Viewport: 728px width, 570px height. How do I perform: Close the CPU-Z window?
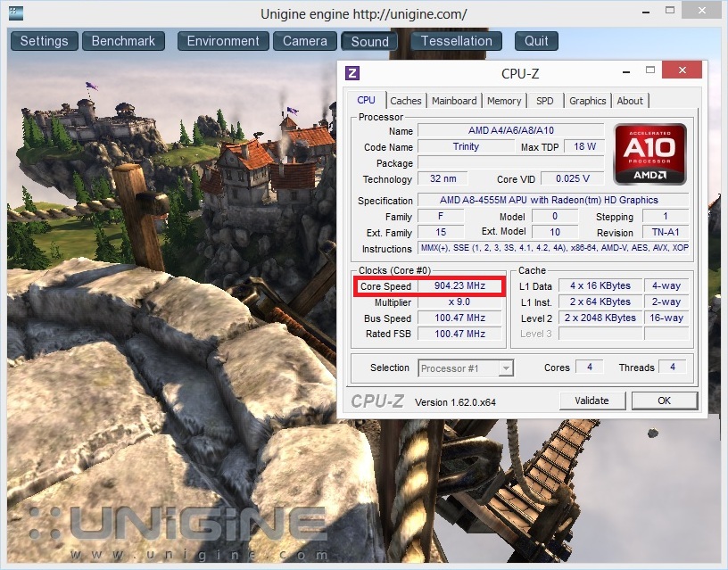pyautogui.click(x=682, y=70)
